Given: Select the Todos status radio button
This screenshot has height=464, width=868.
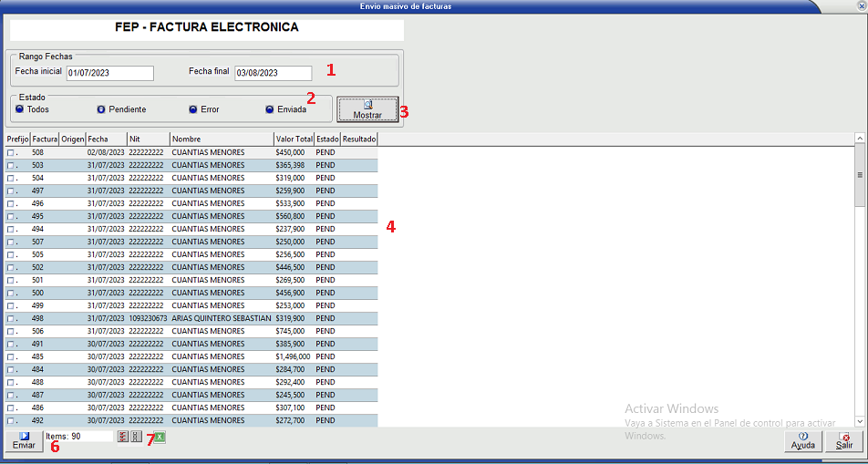Looking at the screenshot, I should [20, 109].
